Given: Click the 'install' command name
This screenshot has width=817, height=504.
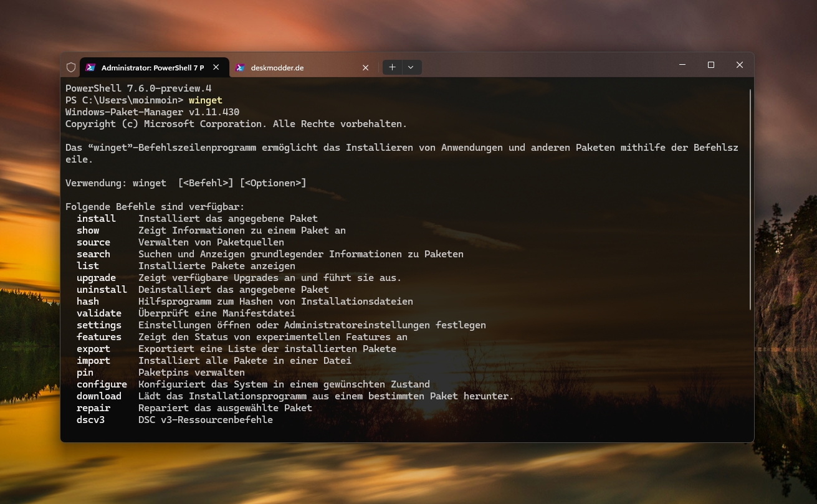Looking at the screenshot, I should (x=96, y=219).
